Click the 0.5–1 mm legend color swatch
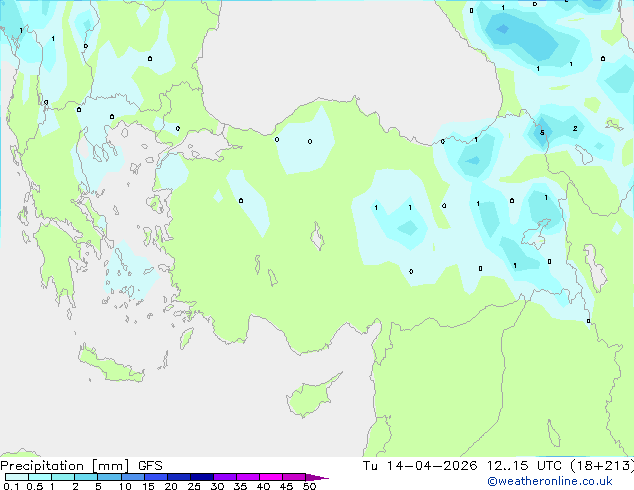This screenshot has height=490, width=634. [x=40, y=477]
